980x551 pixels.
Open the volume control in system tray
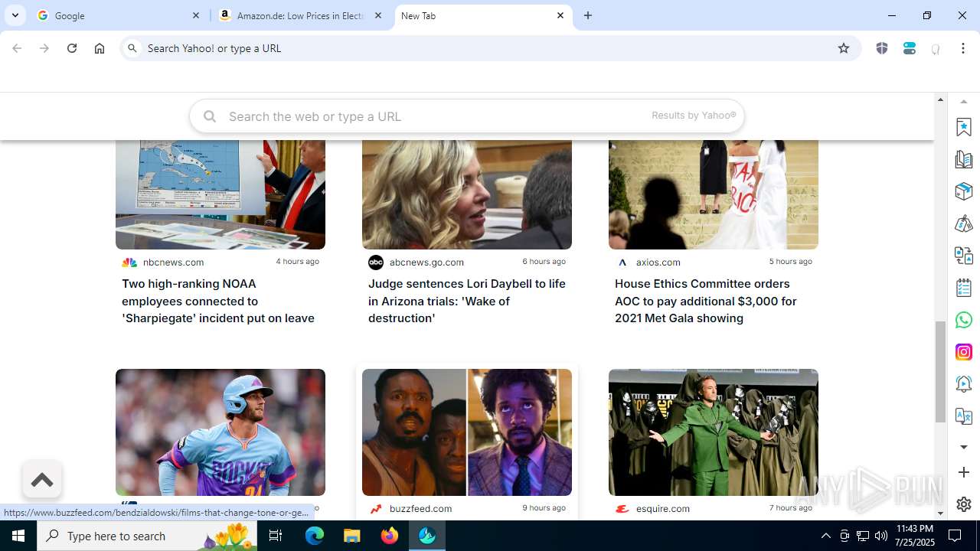tap(880, 536)
